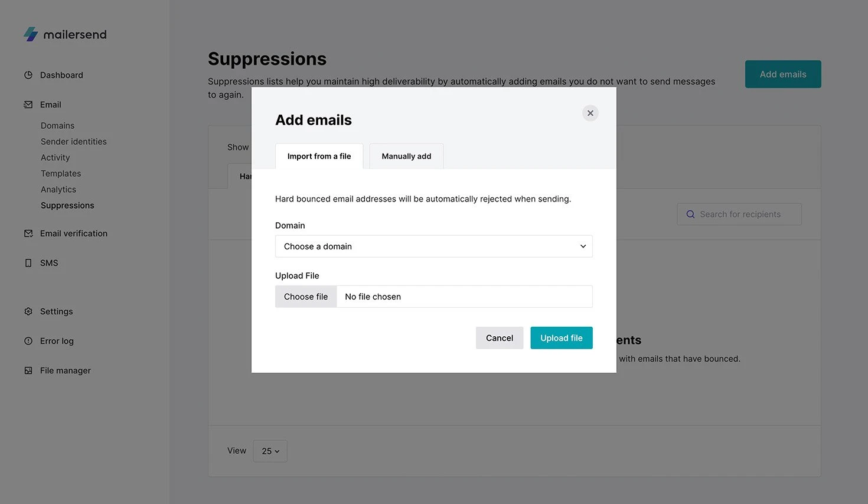This screenshot has height=504, width=868.
Task: Open the View 25 per-page dropdown
Action: pyautogui.click(x=270, y=451)
